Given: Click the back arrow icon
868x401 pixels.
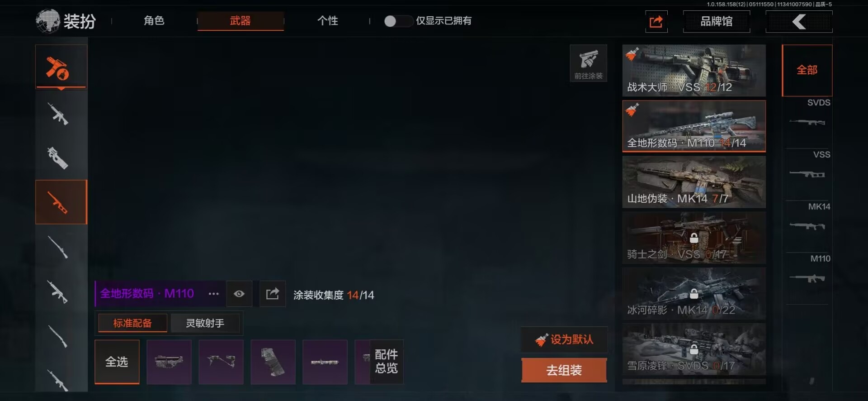Looking at the screenshot, I should (799, 21).
